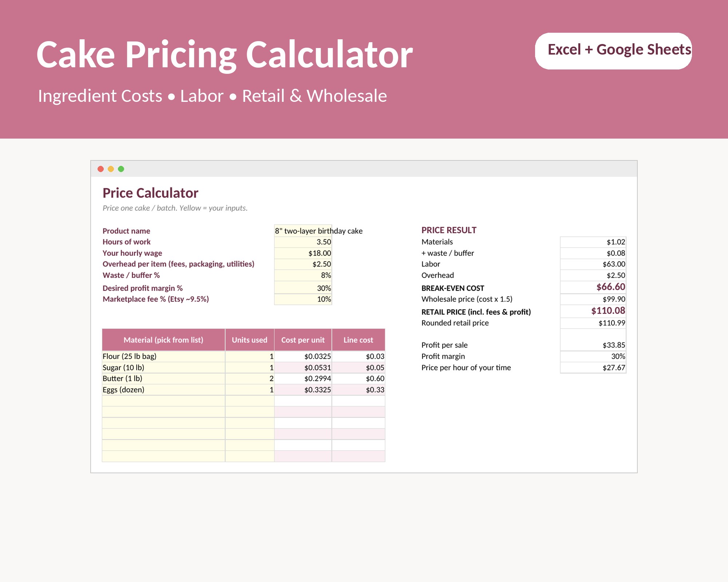The image size is (728, 582).
Task: Click the Line cost column header
Action: coord(359,340)
